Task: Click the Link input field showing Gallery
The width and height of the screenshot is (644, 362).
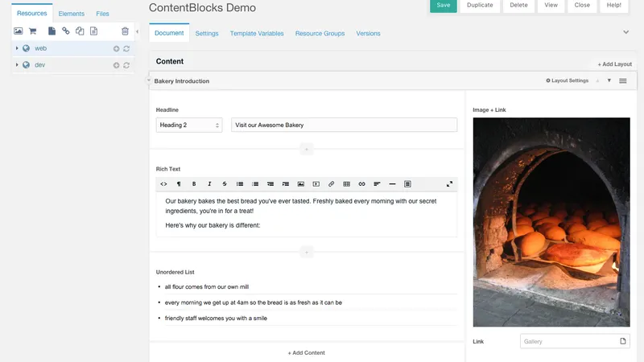Action: (575, 341)
